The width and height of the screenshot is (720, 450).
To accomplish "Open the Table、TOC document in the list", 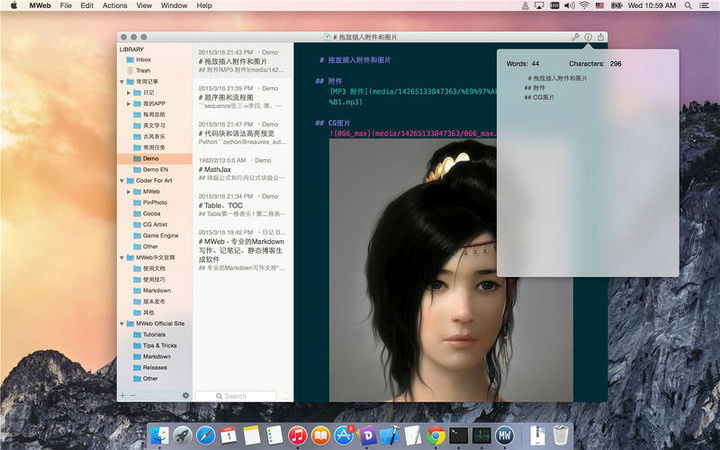I will coord(242,205).
